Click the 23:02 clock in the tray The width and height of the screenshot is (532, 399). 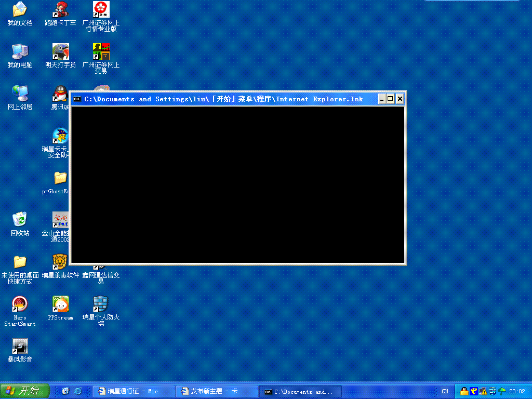pyautogui.click(x=517, y=392)
